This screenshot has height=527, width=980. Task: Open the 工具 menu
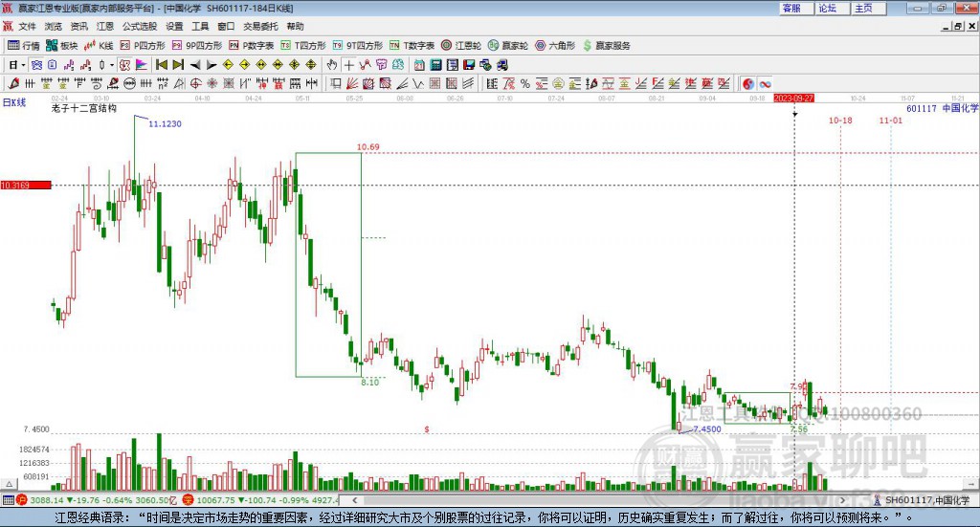click(200, 26)
